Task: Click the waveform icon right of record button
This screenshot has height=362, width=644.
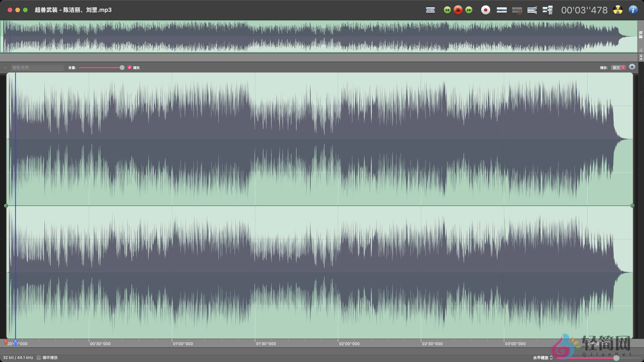Action: pos(502,10)
